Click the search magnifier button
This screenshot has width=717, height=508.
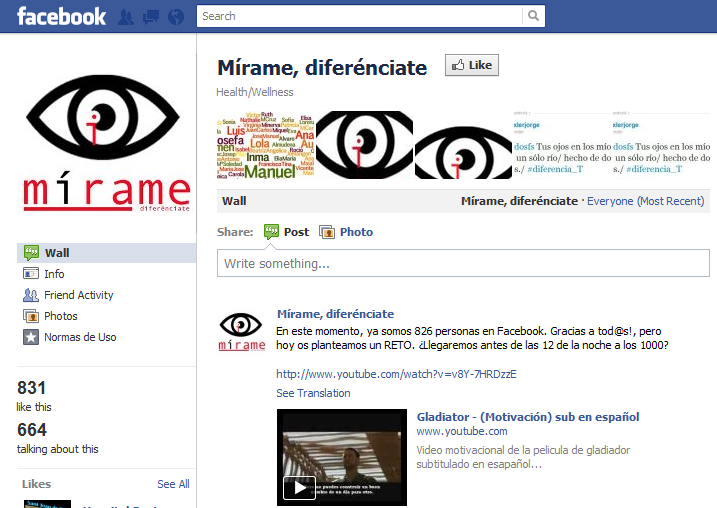tap(533, 16)
